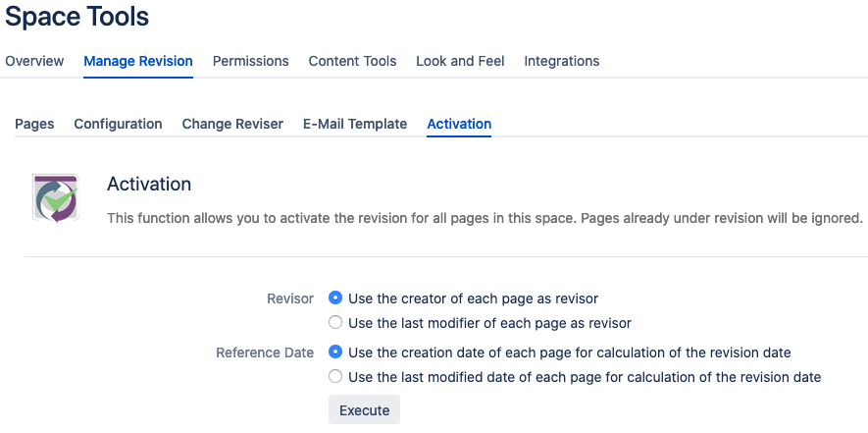
Task: Open the Permissions tab
Action: pos(251,61)
